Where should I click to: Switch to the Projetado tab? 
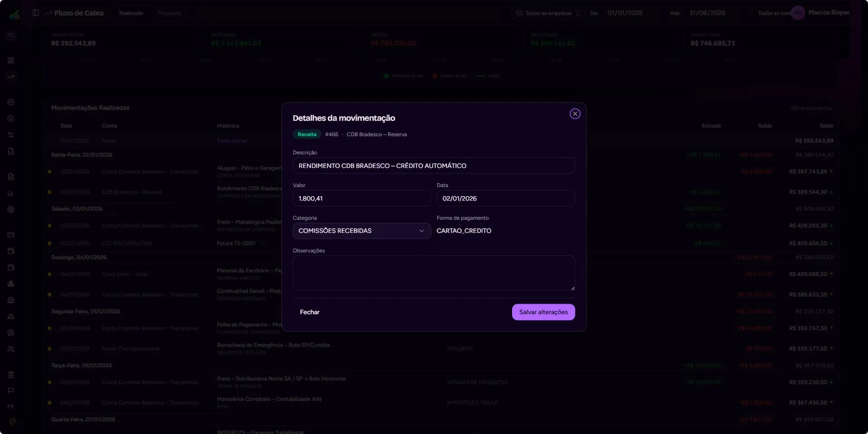(169, 13)
